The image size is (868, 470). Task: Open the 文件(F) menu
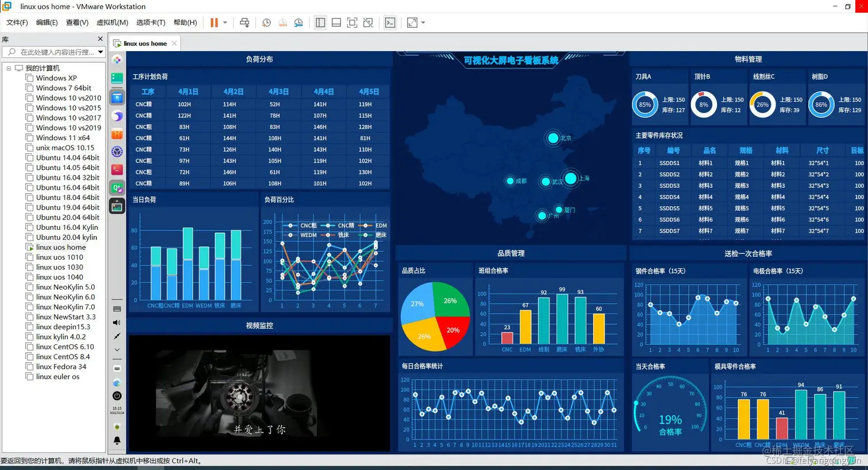[x=17, y=22]
